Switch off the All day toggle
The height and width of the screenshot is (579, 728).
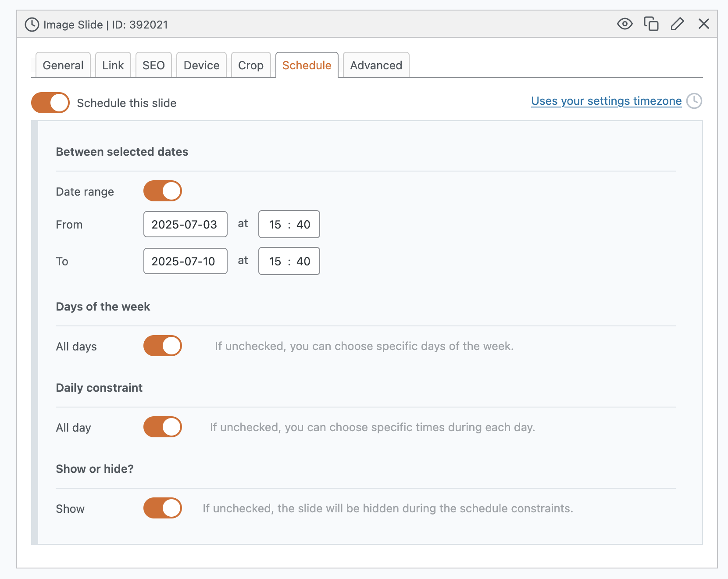click(163, 427)
